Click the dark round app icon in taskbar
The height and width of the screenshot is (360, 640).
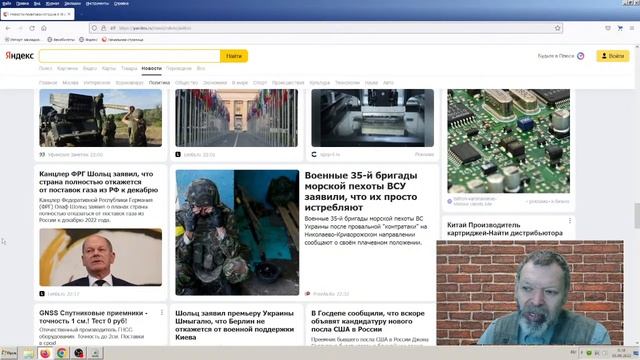click(79, 353)
